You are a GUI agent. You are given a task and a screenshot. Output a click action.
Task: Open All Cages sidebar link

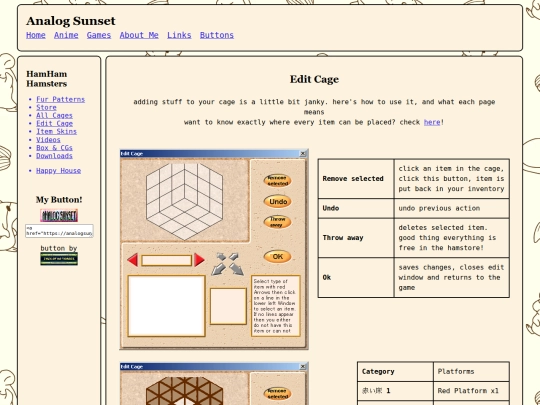tap(54, 115)
